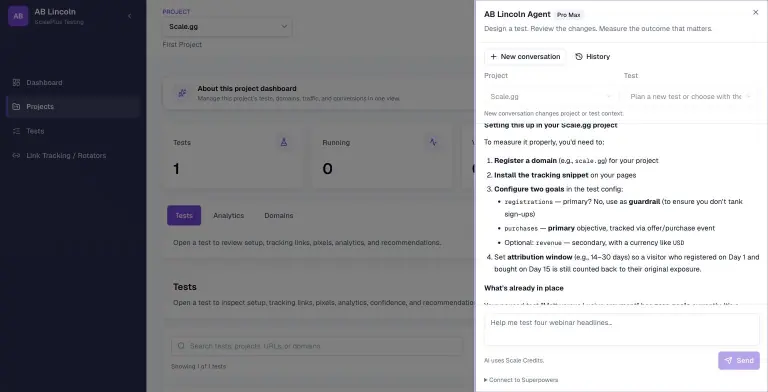Close the AB Lincoln Agent panel
This screenshot has width=768, height=392.
pos(755,12)
